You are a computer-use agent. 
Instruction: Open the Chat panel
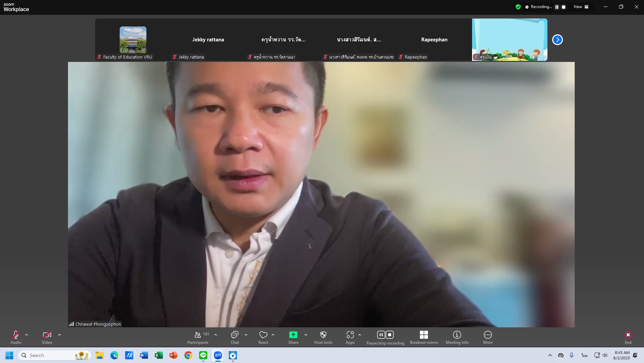click(x=235, y=337)
